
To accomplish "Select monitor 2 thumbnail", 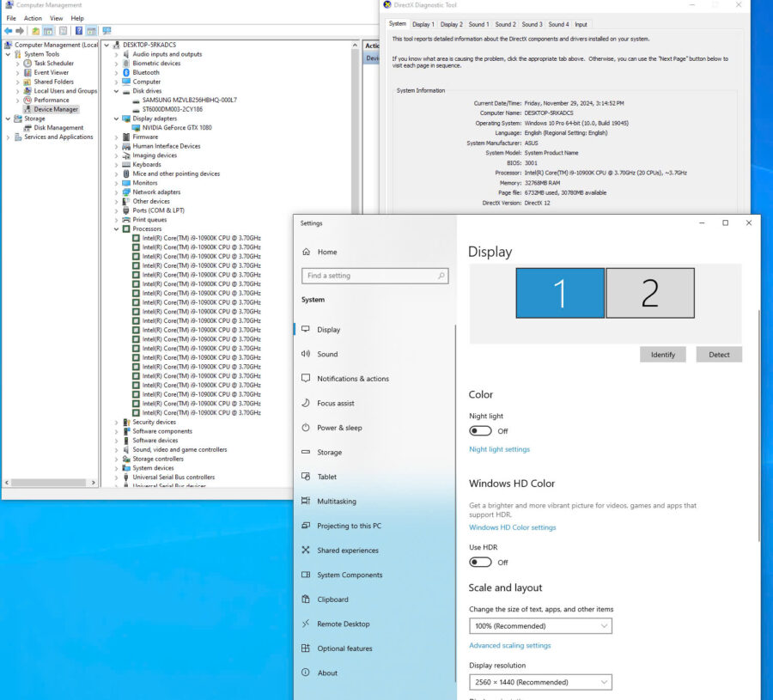I will [650, 293].
